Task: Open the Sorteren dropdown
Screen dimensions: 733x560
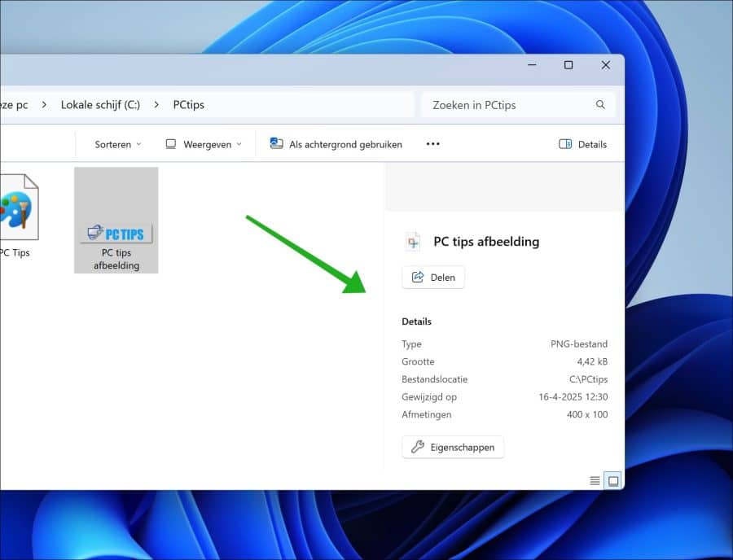Action: (x=115, y=143)
